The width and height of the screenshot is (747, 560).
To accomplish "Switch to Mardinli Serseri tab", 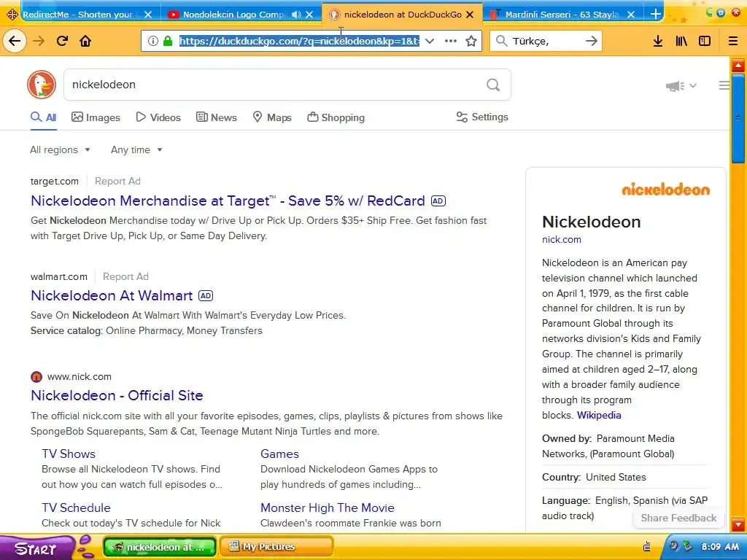I will click(562, 15).
